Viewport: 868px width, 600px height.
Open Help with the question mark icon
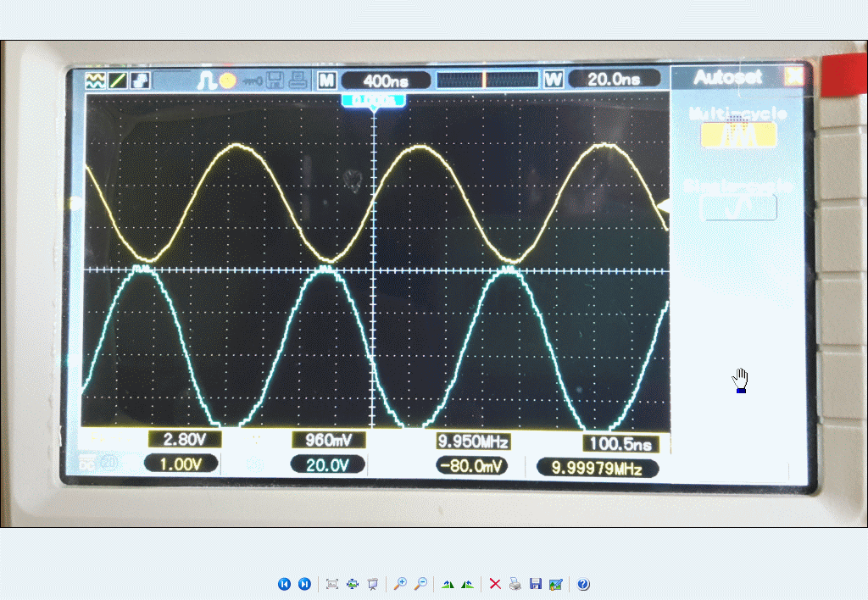pos(583,584)
